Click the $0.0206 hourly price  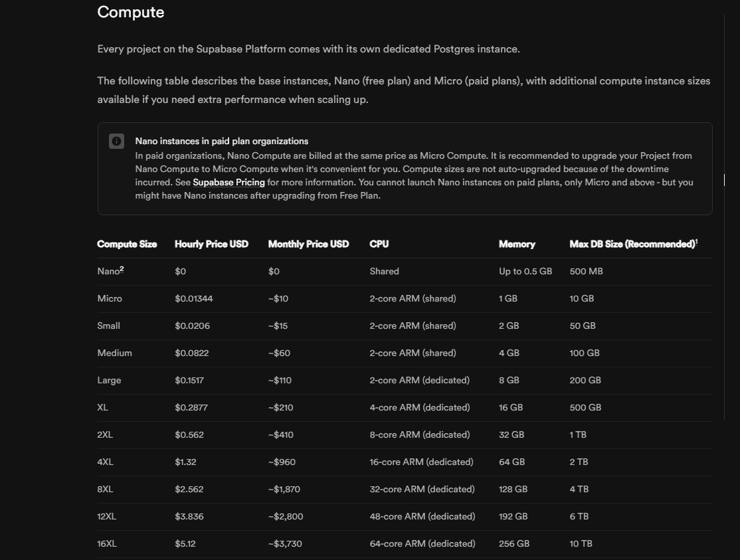[x=192, y=326]
